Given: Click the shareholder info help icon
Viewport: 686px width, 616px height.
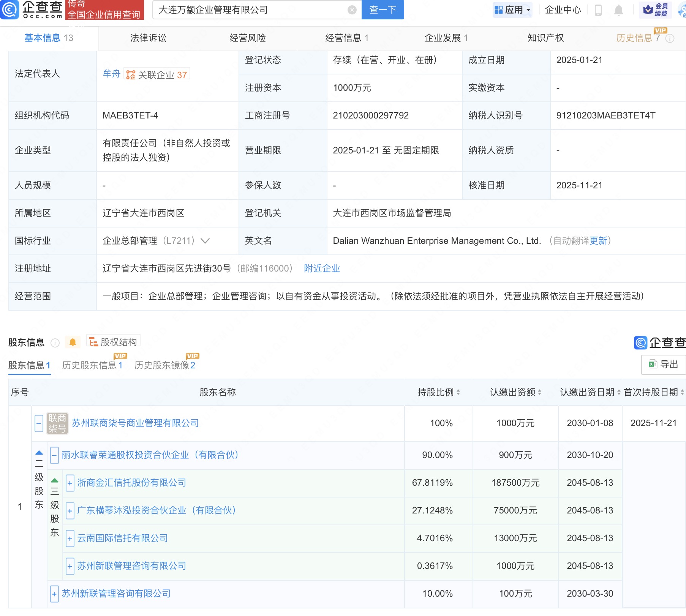Looking at the screenshot, I should pos(55,343).
